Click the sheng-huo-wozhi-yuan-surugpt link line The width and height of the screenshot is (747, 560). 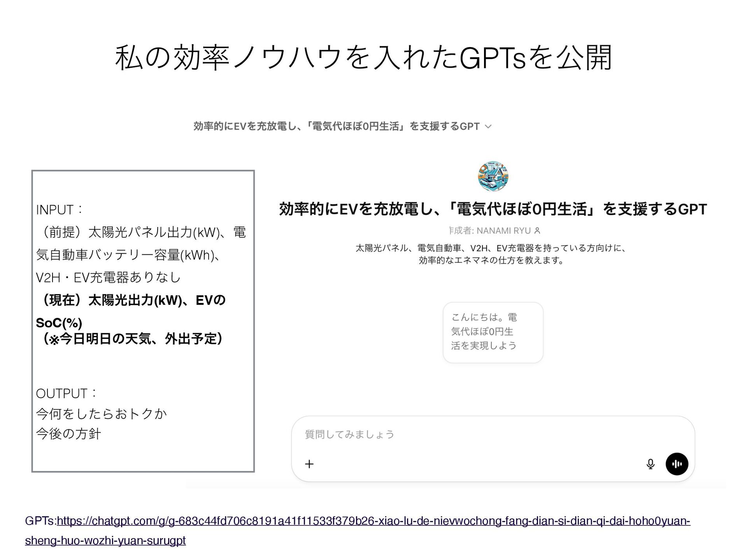[x=105, y=541]
